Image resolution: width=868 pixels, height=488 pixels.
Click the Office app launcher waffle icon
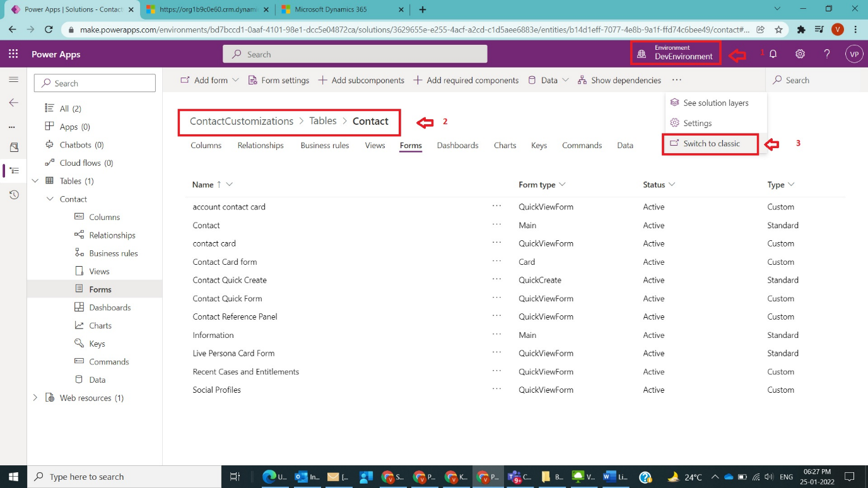(x=13, y=54)
